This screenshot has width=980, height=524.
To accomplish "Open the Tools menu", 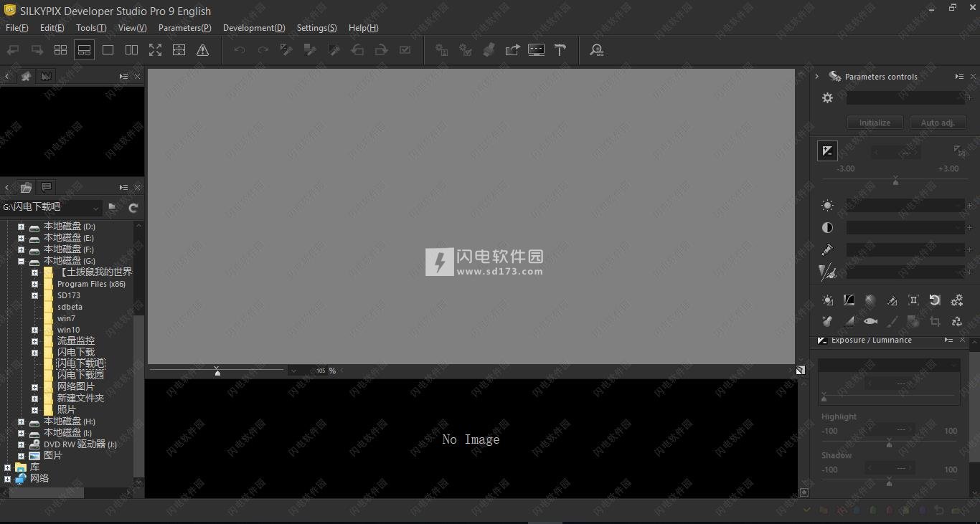I will tap(91, 28).
